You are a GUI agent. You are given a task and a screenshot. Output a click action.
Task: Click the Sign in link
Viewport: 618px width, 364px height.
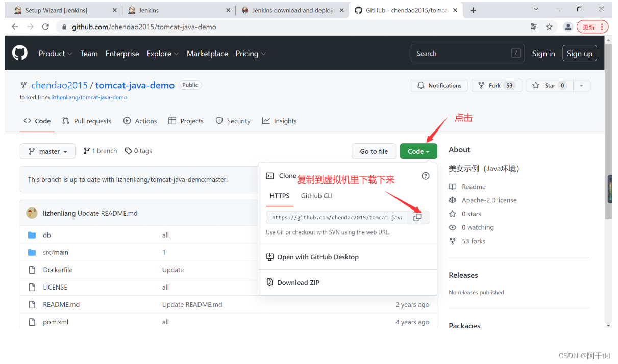click(543, 54)
